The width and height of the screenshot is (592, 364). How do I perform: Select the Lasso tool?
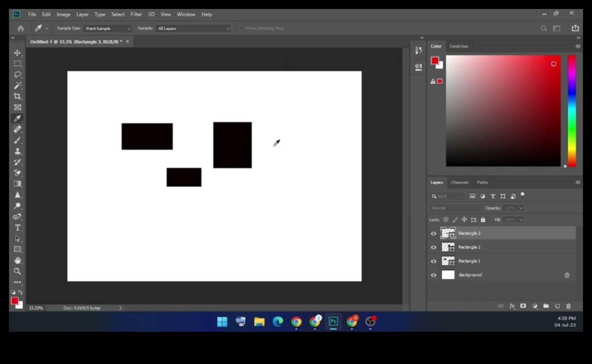click(17, 74)
